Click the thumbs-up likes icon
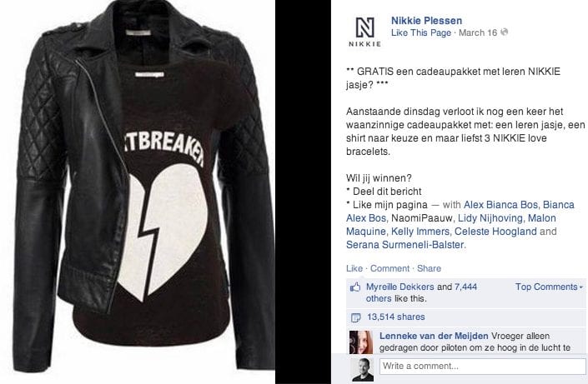 [354, 287]
